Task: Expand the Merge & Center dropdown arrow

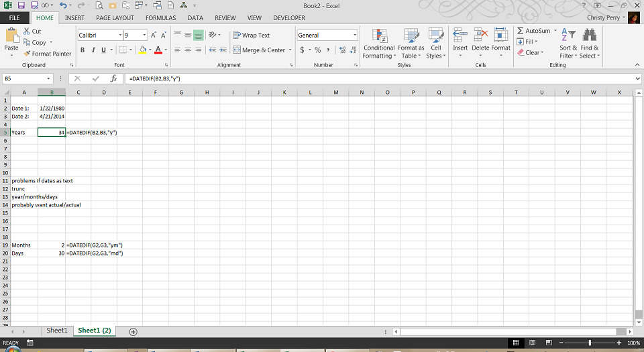Action: (x=290, y=50)
